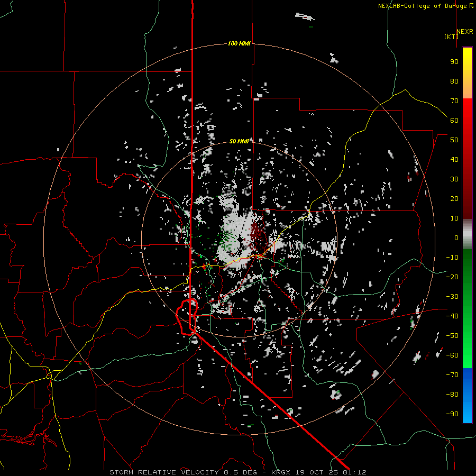Click the 90 value on velocity scale
476x476 pixels.
point(454,62)
